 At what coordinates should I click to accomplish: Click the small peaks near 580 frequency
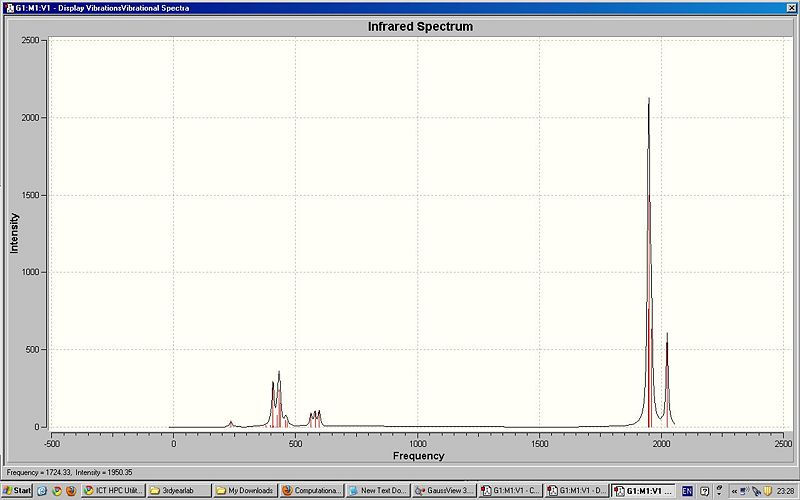315,419
